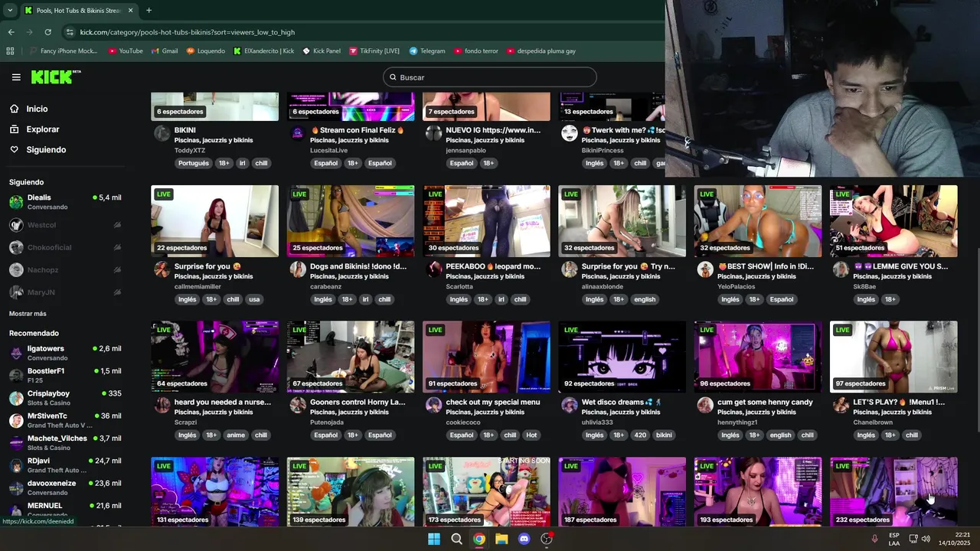Image resolution: width=980 pixels, height=551 pixels.
Task: Open Windows taskbar search
Action: coord(456,539)
